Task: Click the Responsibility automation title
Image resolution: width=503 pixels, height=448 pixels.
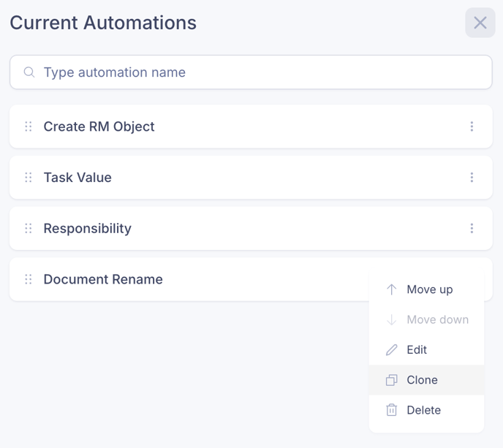Action: coord(88,228)
